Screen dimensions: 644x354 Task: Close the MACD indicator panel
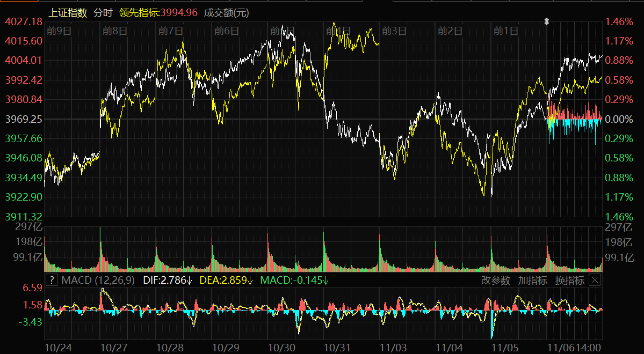[595, 280]
